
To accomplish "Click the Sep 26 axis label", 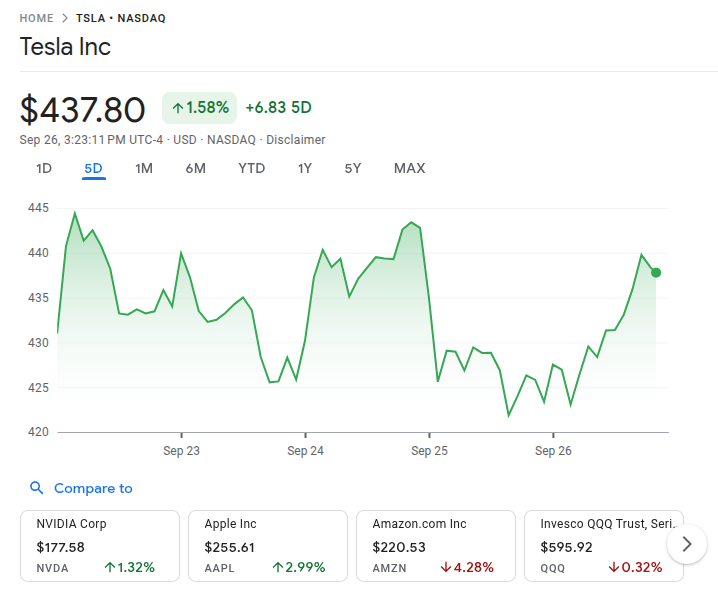I will [553, 451].
